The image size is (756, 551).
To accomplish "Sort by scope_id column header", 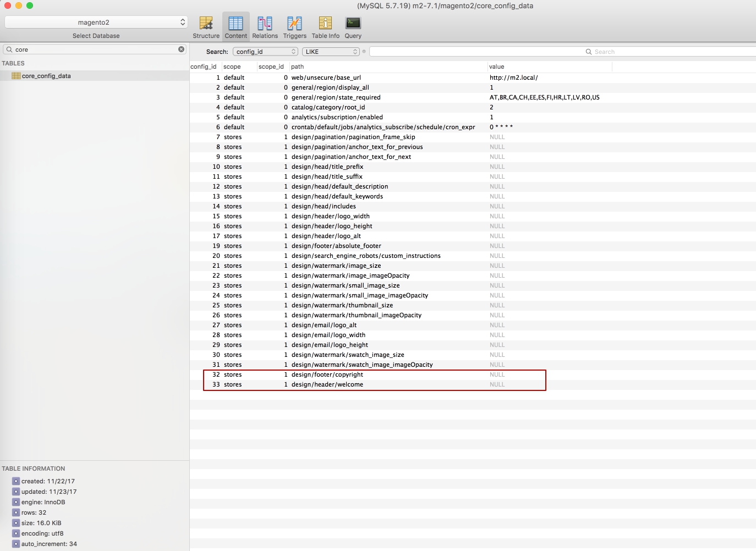I will [273, 67].
